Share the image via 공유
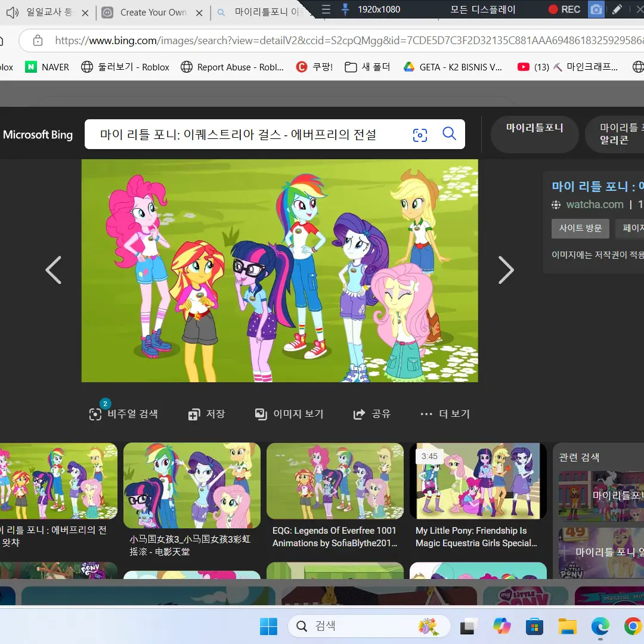This screenshot has height=644, width=644. point(371,414)
